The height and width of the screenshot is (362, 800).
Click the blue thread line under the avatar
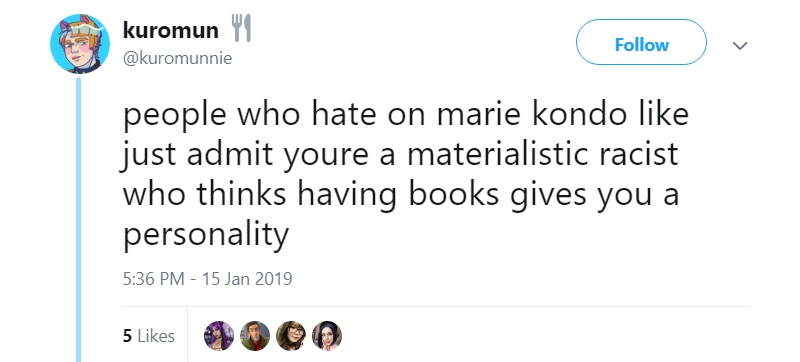point(79,219)
